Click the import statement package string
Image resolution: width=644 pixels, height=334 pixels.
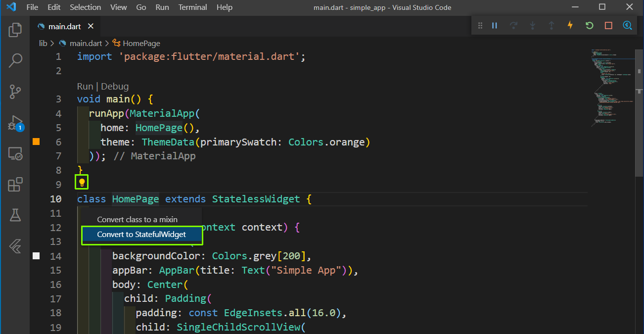[x=209, y=56]
